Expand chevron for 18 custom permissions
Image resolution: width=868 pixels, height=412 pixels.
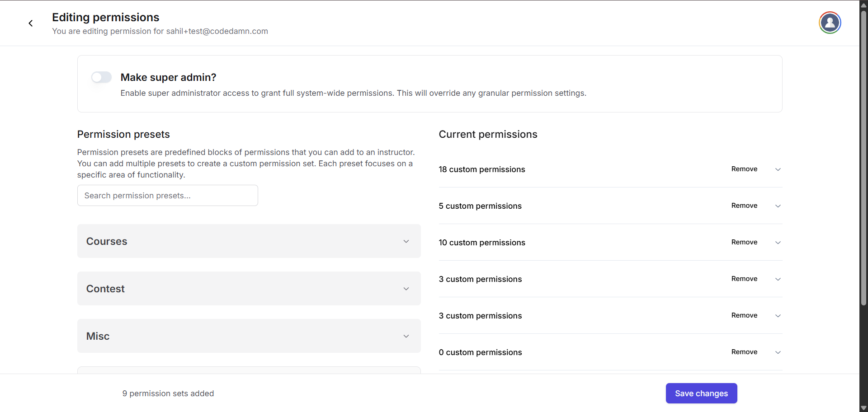pyautogui.click(x=778, y=169)
